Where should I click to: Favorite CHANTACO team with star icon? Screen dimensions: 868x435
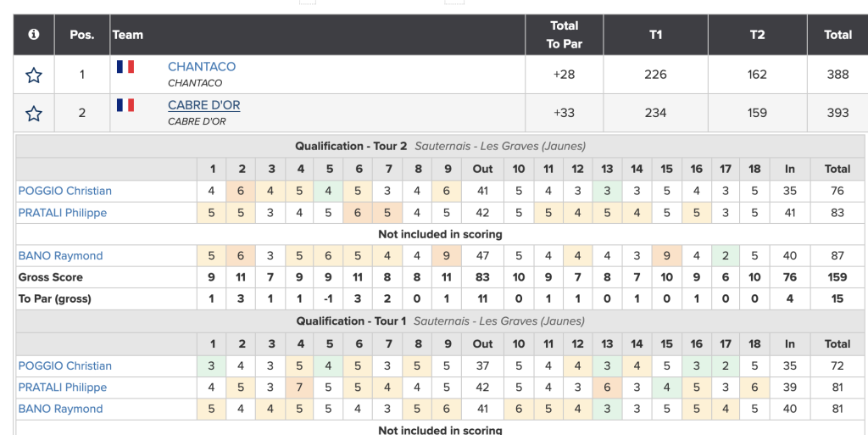click(34, 75)
